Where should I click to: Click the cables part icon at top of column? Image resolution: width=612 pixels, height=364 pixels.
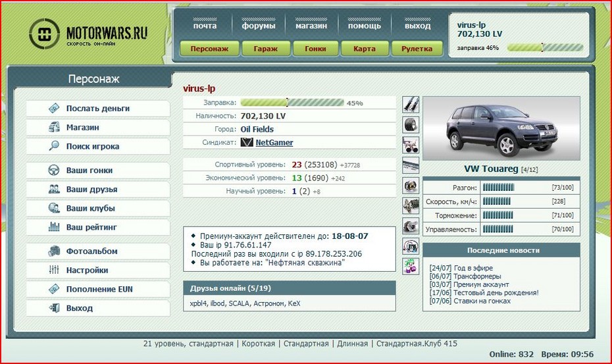pyautogui.click(x=411, y=104)
